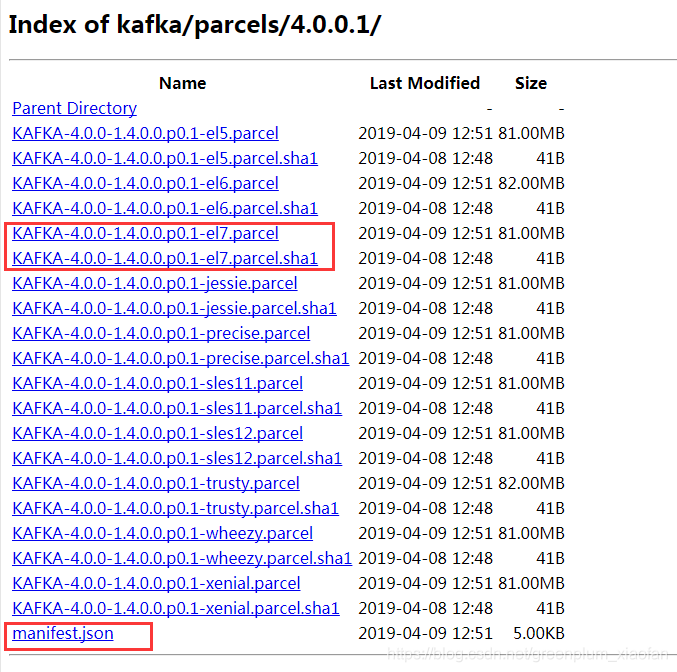Click the modified date in the el5.parcel row
677x672 pixels.
[425, 133]
